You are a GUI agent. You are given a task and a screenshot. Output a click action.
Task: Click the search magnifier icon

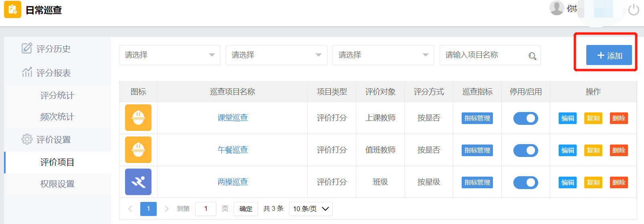coord(532,56)
